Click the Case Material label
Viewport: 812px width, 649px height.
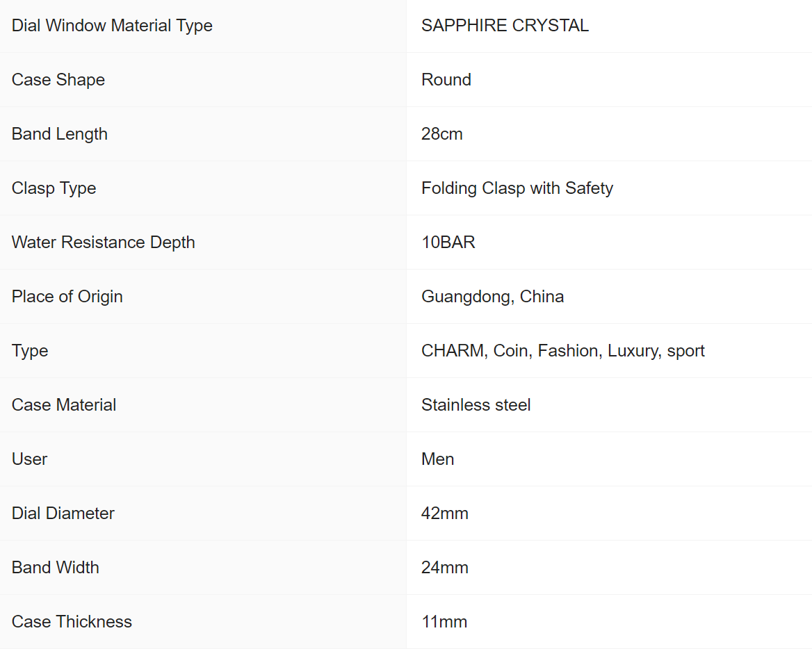(x=64, y=405)
